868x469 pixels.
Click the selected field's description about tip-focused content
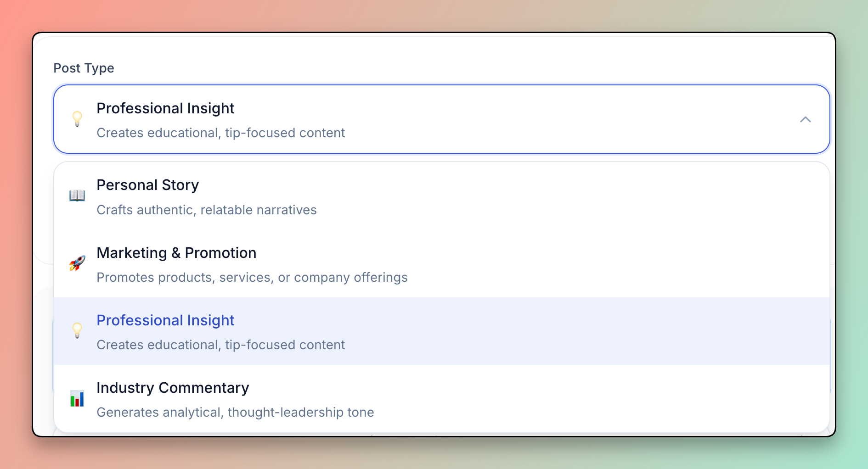click(220, 133)
